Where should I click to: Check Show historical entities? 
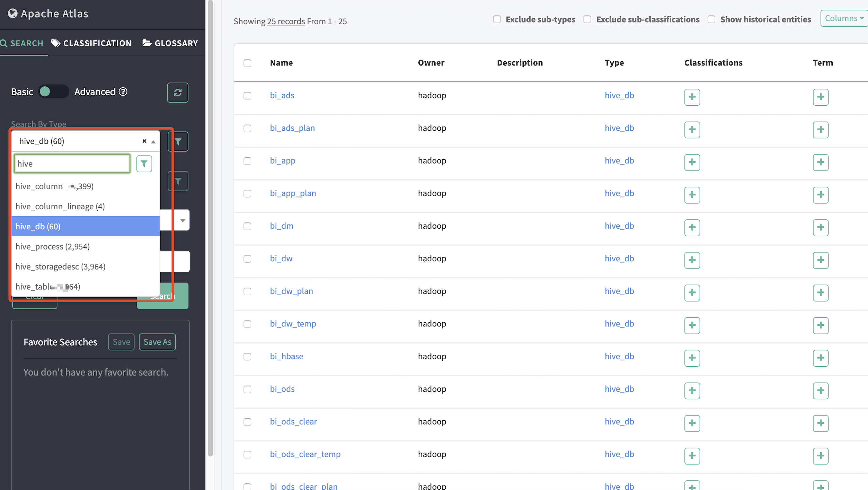click(x=711, y=19)
